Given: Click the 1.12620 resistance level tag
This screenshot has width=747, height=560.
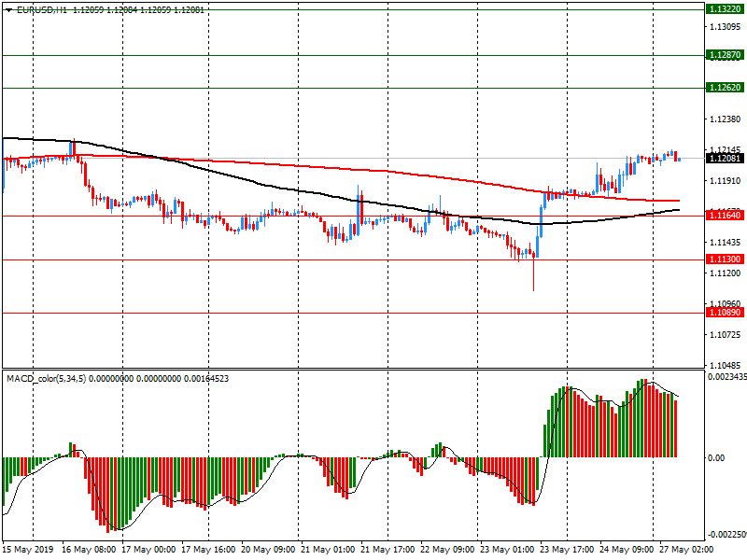Looking at the screenshot, I should point(725,88).
